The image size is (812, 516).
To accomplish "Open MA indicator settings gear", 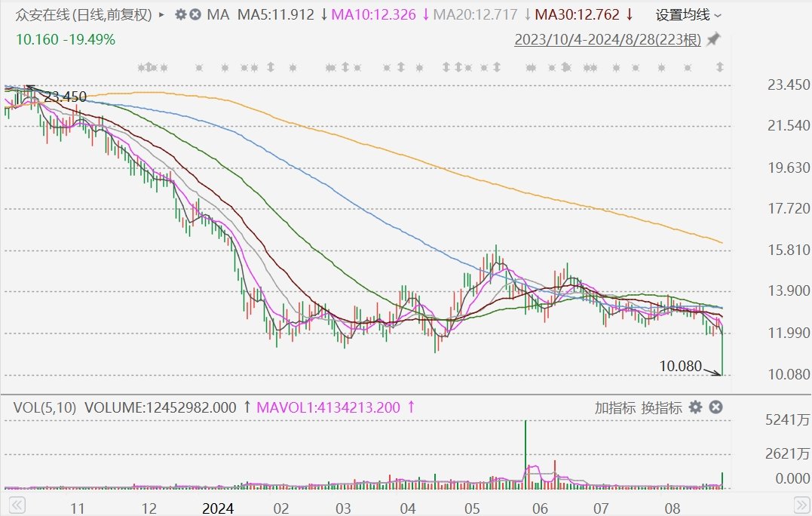I will (x=180, y=14).
